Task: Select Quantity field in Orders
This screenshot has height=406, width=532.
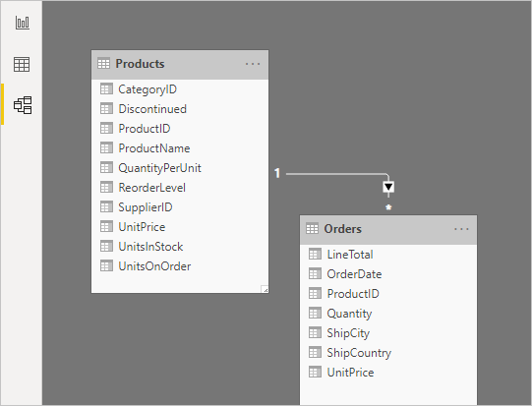Action: coord(388,314)
